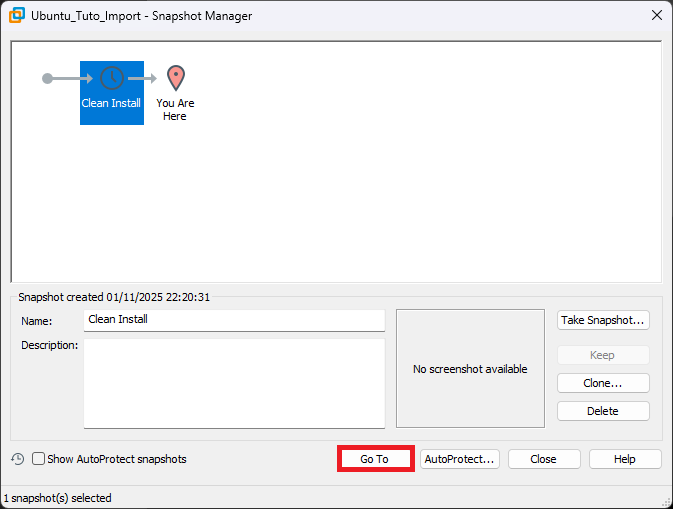Click the No screenshot available preview
673x509 pixels.
470,369
